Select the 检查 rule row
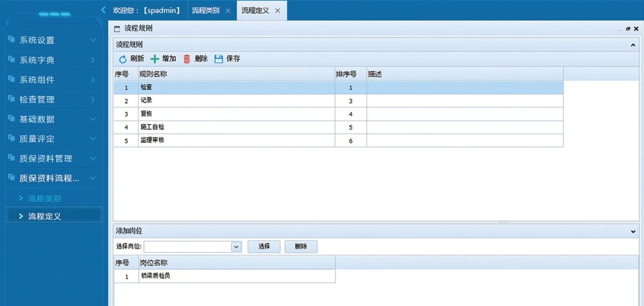644x306 pixels. coord(338,87)
